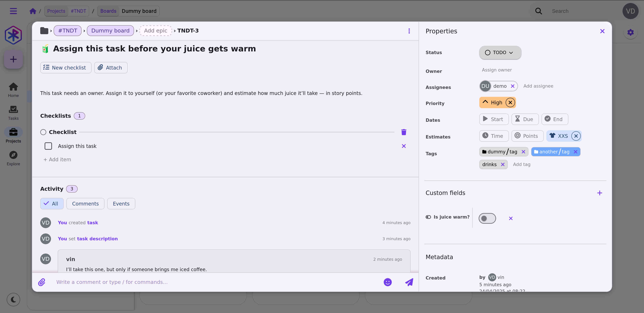Click the juice box emoji icon
Image resolution: width=644 pixels, height=313 pixels.
point(45,49)
